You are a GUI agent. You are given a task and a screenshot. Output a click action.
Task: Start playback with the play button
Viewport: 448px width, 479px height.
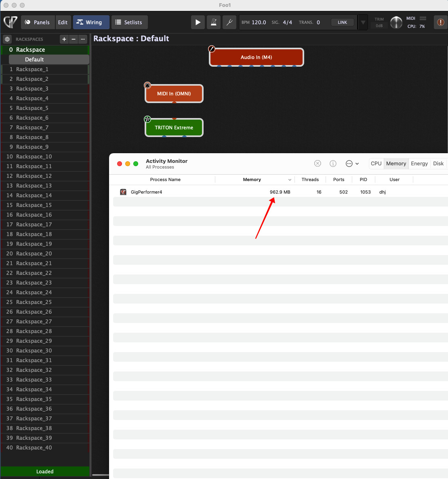point(198,22)
